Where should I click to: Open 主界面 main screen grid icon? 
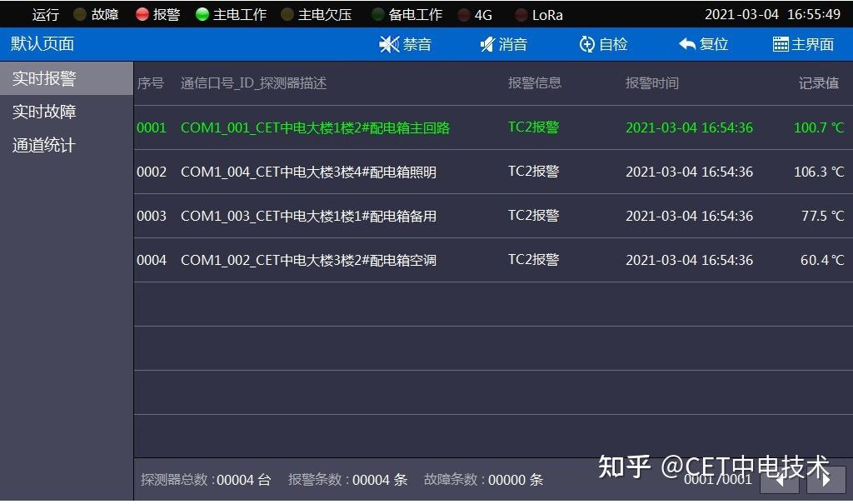pyautogui.click(x=781, y=45)
